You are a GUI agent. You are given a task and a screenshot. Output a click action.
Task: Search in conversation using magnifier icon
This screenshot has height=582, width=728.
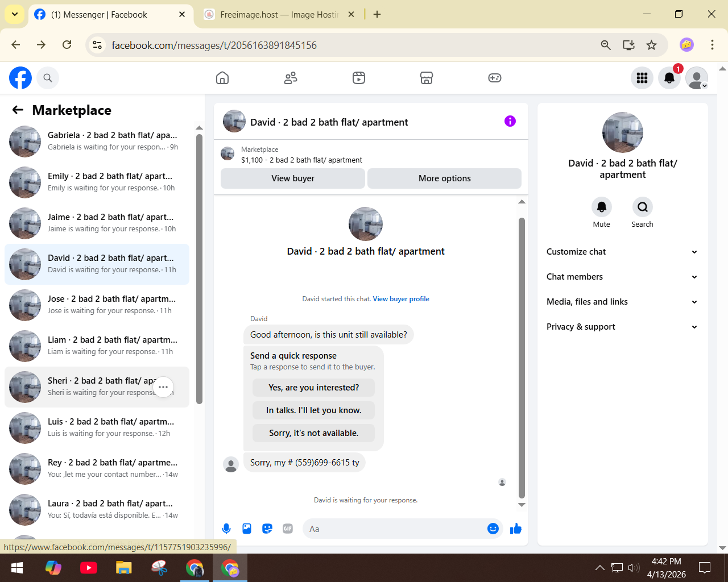tap(642, 207)
